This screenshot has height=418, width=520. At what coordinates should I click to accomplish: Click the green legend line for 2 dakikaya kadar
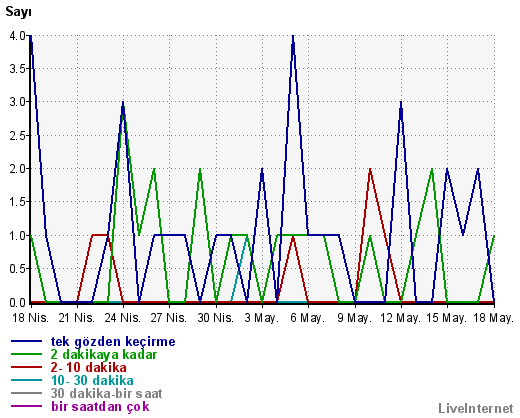tap(26, 354)
